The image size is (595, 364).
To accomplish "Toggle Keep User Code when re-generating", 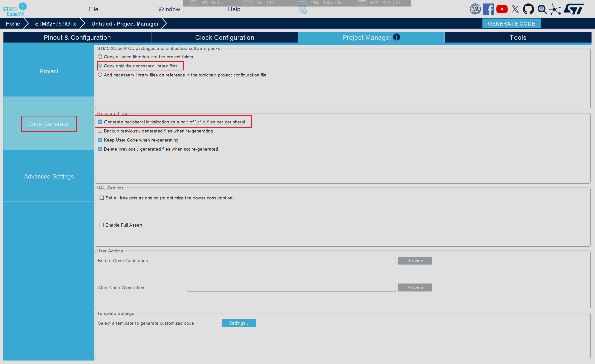I will point(100,140).
